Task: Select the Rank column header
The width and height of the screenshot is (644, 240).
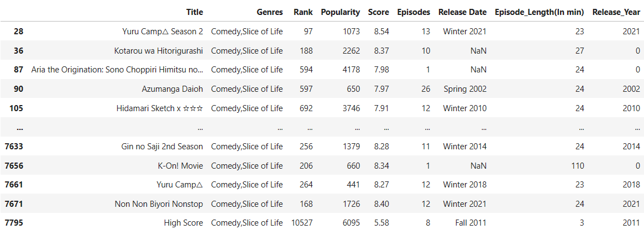Action: coord(303,12)
